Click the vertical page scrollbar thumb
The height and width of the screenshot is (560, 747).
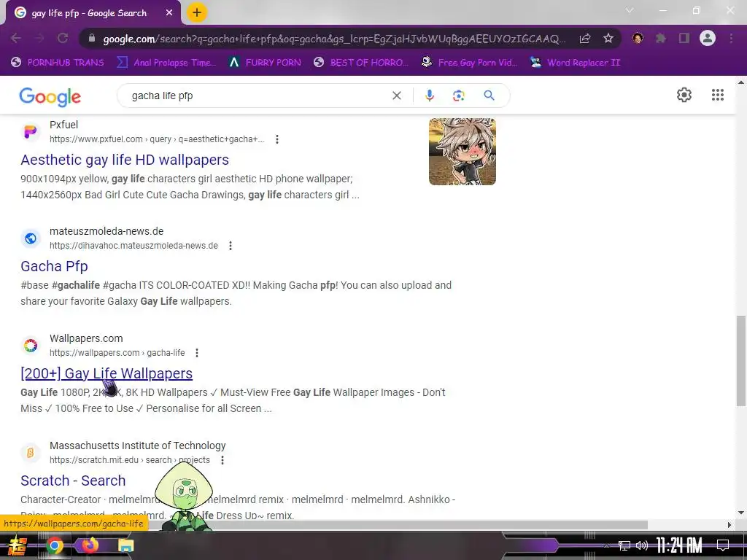click(741, 361)
